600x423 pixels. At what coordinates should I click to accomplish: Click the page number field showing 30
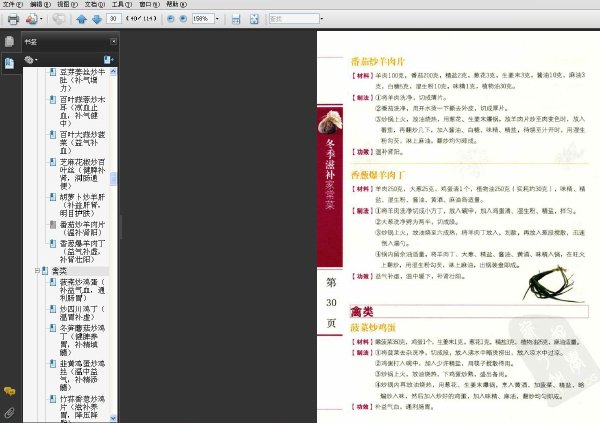(114, 18)
